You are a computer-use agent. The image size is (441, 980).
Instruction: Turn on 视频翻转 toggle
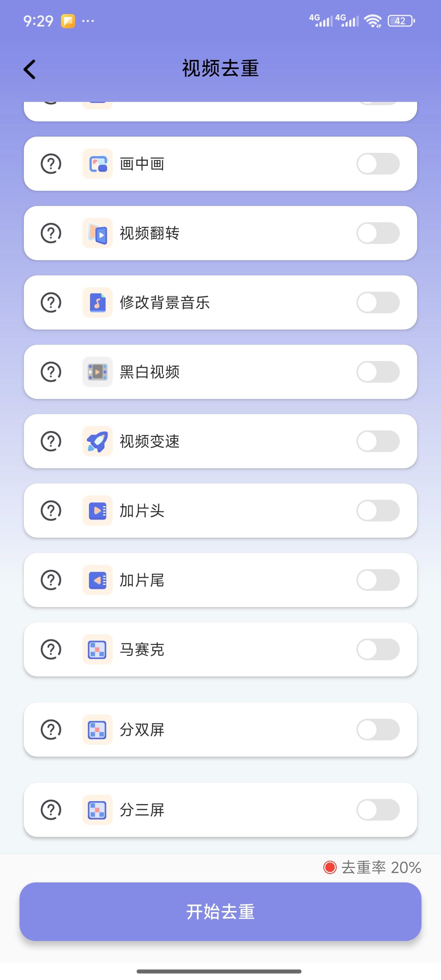[377, 233]
